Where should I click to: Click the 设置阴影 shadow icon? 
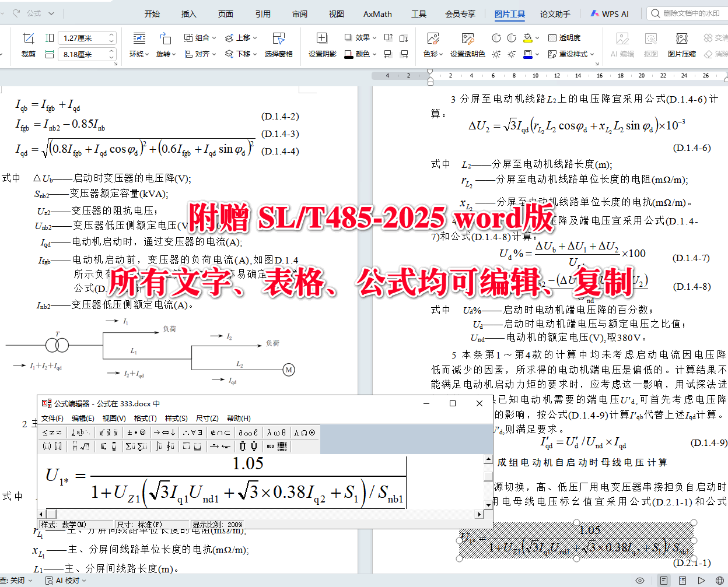coord(322,45)
